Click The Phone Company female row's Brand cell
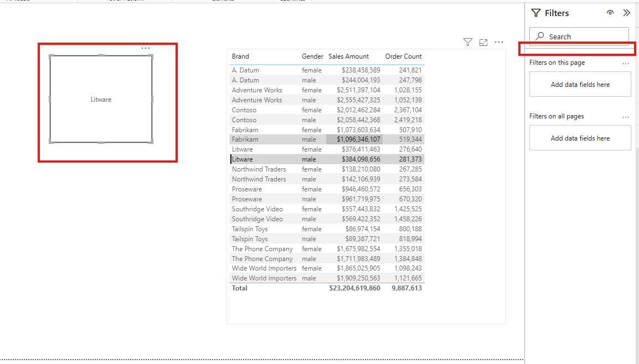Screen dimensions: 639x364 [x=262, y=249]
